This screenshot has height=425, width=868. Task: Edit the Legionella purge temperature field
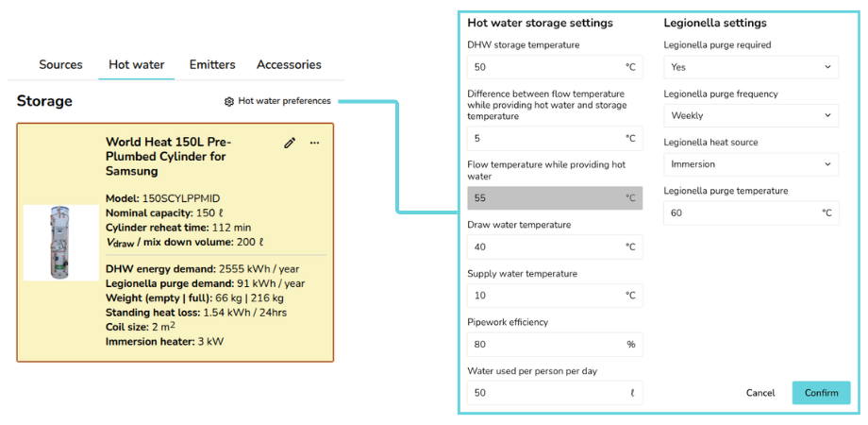(741, 213)
